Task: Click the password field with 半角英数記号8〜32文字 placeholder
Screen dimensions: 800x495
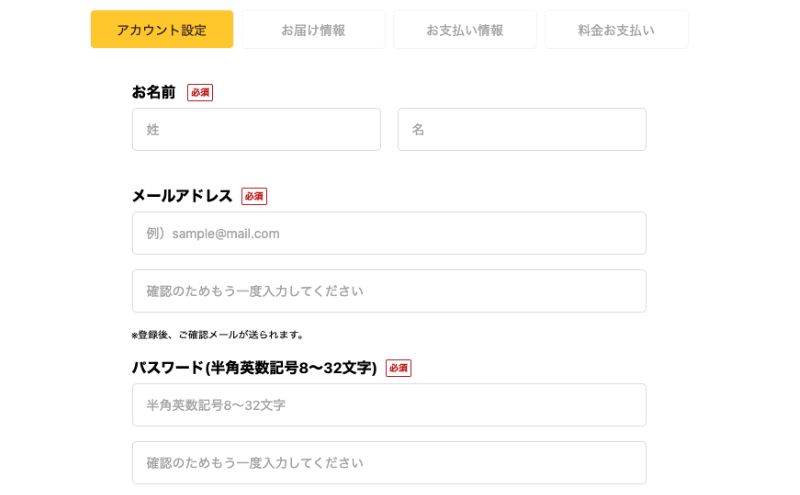Action: 389,405
